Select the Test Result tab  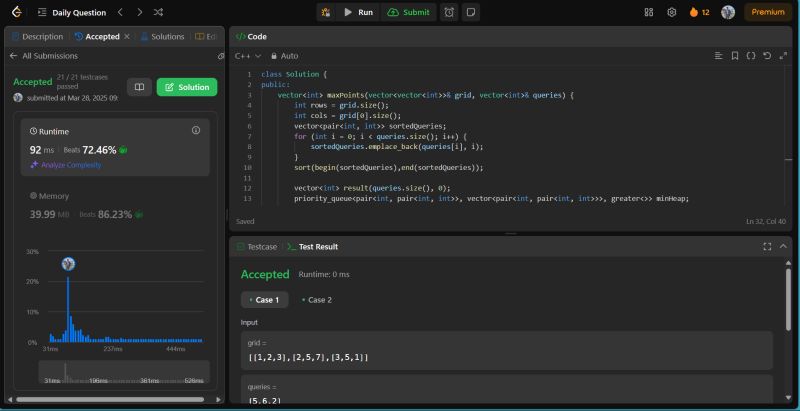[312, 247]
